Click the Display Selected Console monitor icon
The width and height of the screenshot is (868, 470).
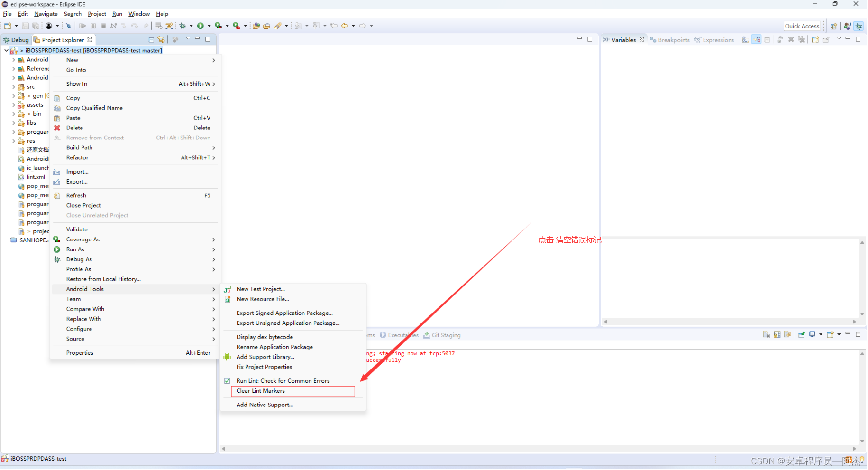pos(812,334)
